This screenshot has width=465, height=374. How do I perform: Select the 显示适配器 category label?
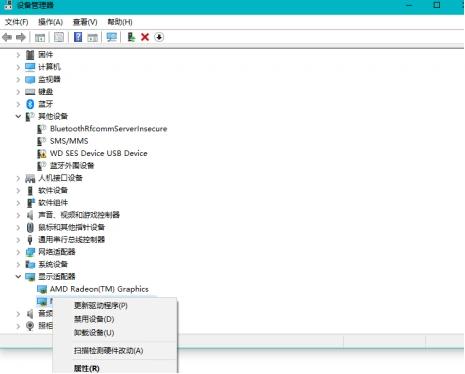[56, 277]
